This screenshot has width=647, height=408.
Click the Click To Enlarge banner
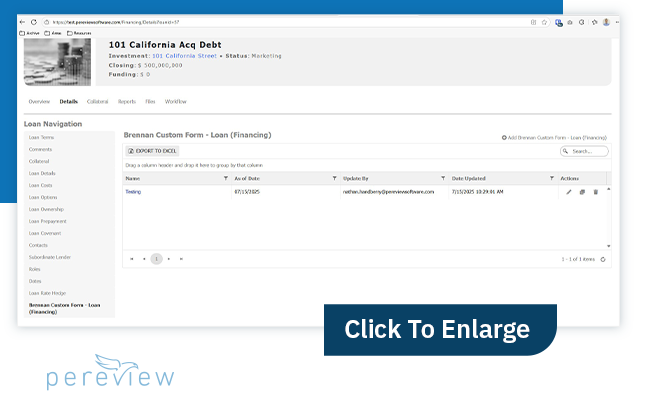[x=440, y=330]
